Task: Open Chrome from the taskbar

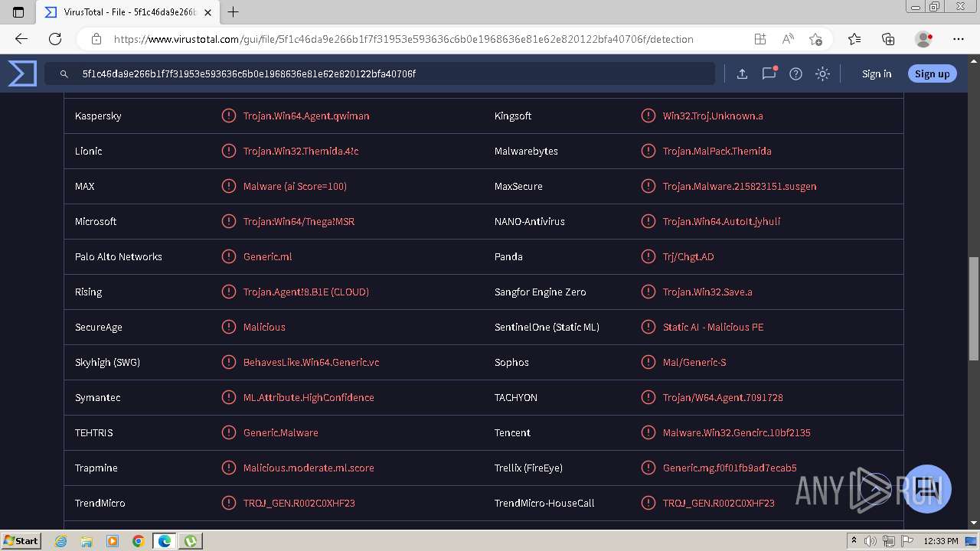Action: [x=138, y=541]
